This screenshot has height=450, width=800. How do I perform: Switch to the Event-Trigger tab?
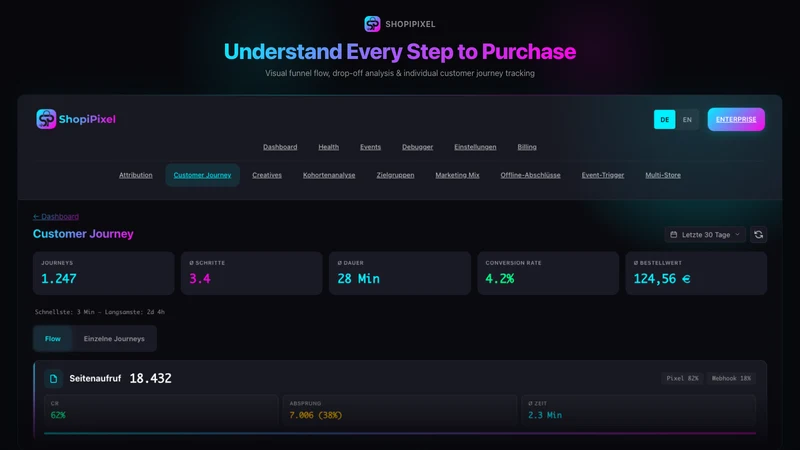click(603, 175)
